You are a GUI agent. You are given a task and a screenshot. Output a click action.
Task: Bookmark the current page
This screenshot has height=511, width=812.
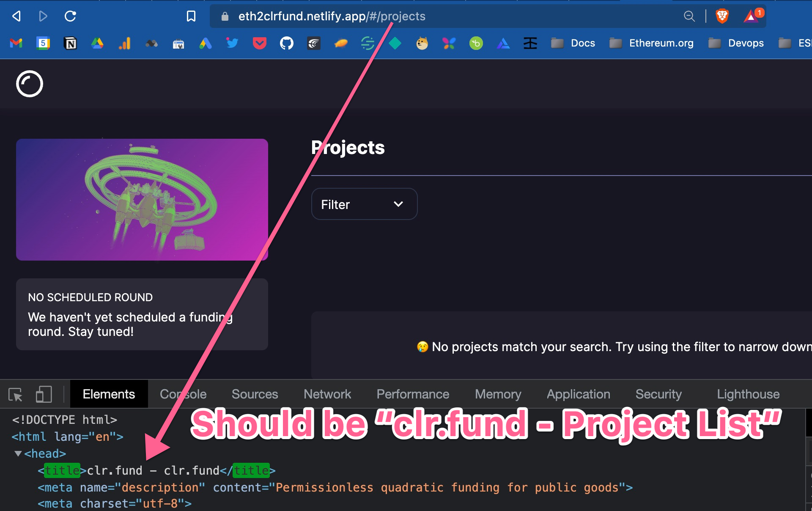pos(191,16)
